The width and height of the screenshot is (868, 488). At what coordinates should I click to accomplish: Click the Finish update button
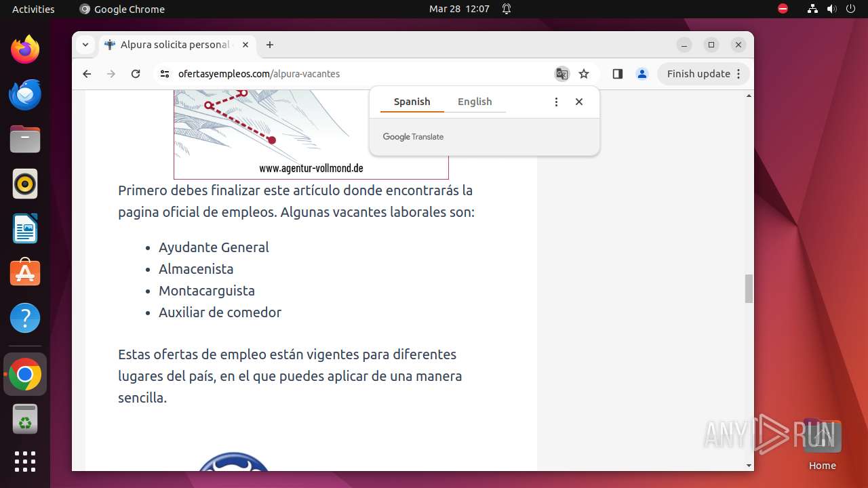[704, 74]
